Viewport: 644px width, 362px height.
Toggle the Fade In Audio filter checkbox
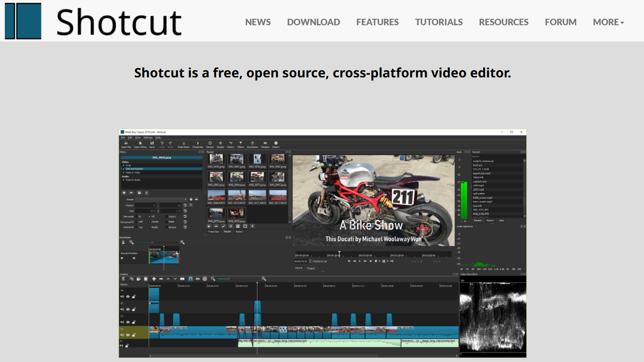tap(124, 180)
